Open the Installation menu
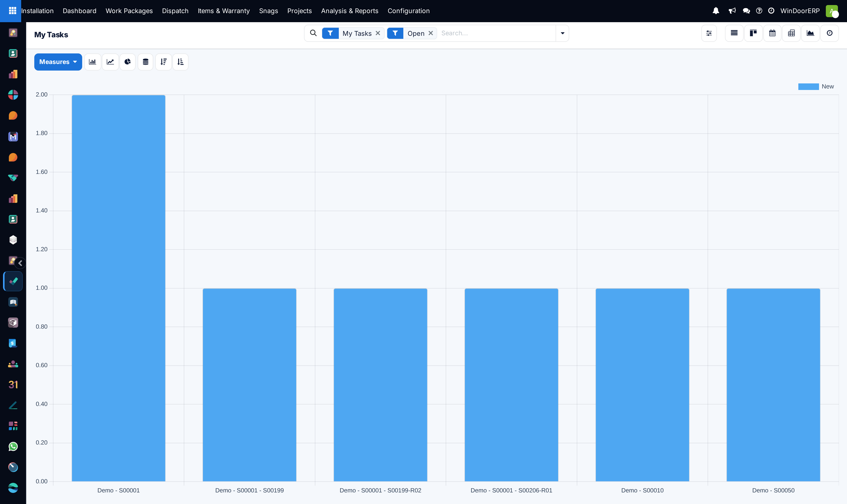This screenshot has height=504, width=847. 37,11
